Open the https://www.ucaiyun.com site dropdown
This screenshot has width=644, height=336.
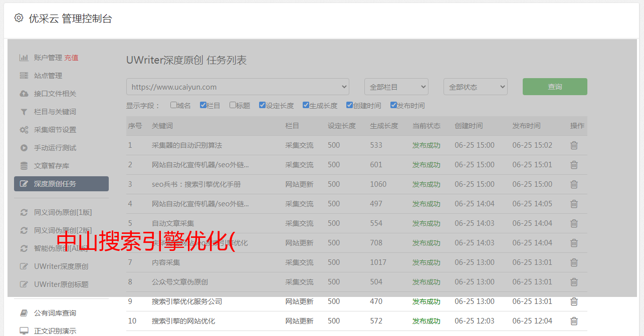tap(238, 87)
